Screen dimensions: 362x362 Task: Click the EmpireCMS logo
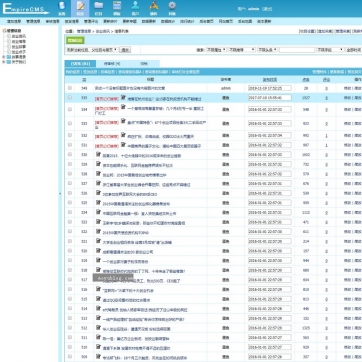click(x=25, y=9)
